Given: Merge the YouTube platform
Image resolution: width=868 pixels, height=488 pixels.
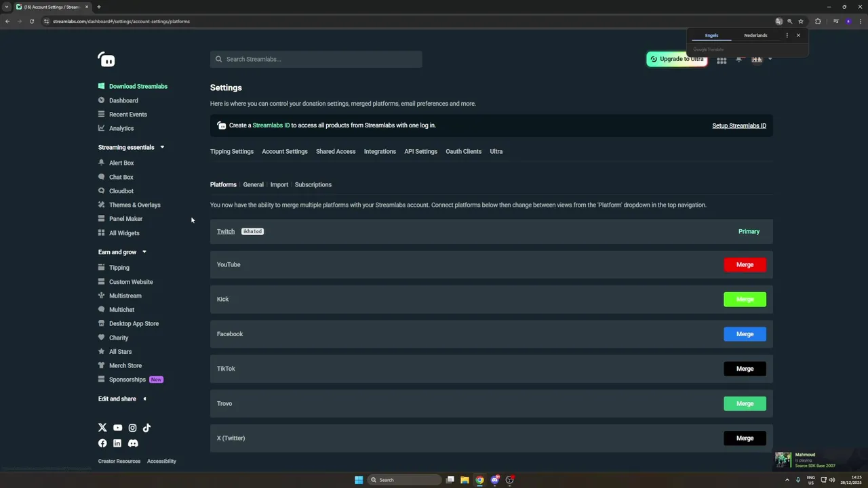Looking at the screenshot, I should click(x=745, y=265).
